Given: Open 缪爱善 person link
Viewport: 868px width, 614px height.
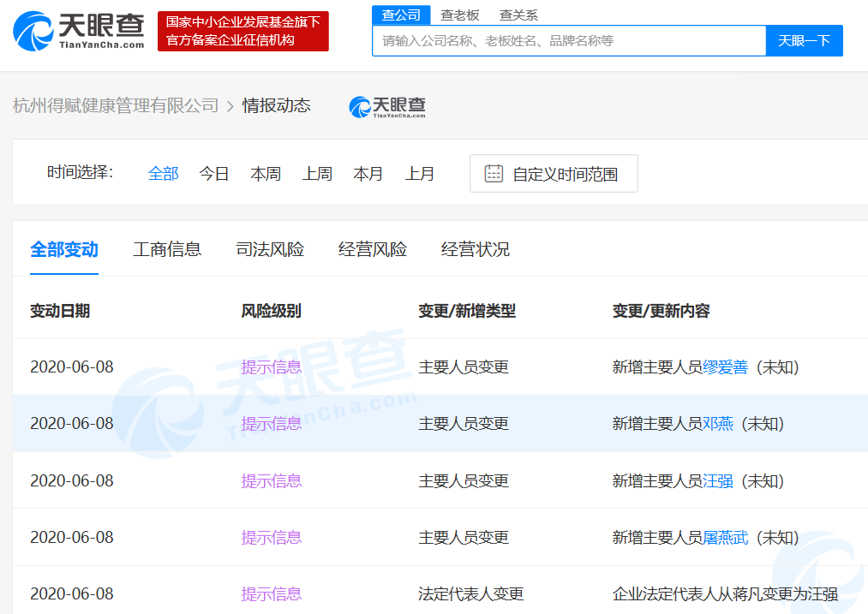Looking at the screenshot, I should click(725, 367).
